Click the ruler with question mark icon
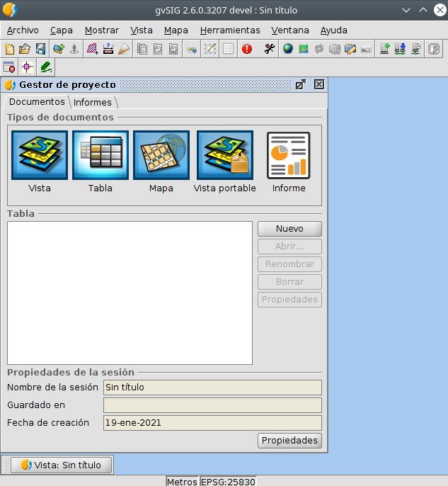This screenshot has width=448, height=486. pyautogui.click(x=108, y=49)
